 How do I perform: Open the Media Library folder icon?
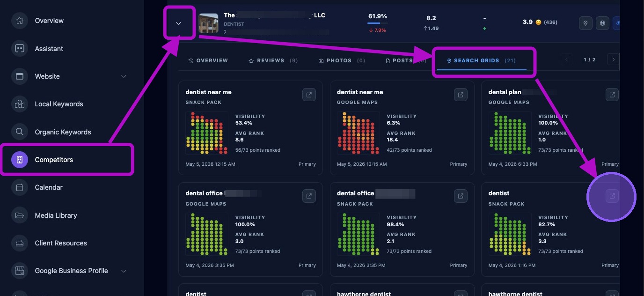click(x=20, y=215)
